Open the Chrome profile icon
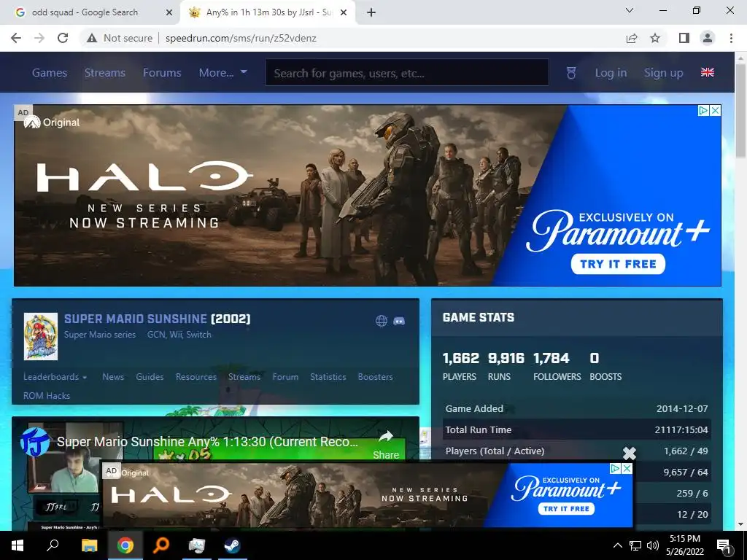The width and height of the screenshot is (747, 560). coord(708,38)
